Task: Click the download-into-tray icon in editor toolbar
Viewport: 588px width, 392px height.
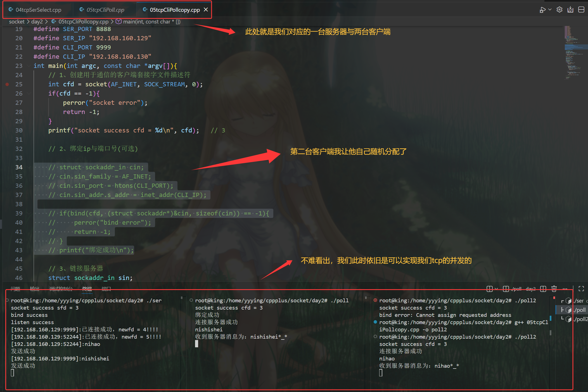Action: pyautogui.click(x=570, y=10)
